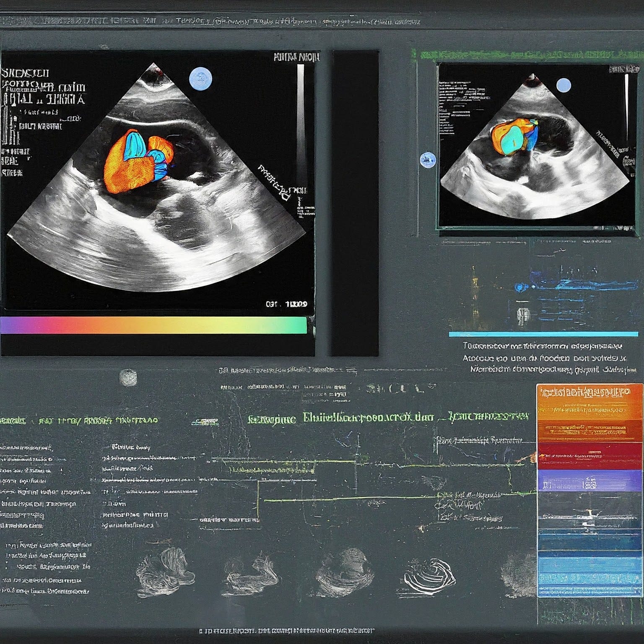Click color Doppler overlay in small scan
The height and width of the screenshot is (644, 644).
515,137
